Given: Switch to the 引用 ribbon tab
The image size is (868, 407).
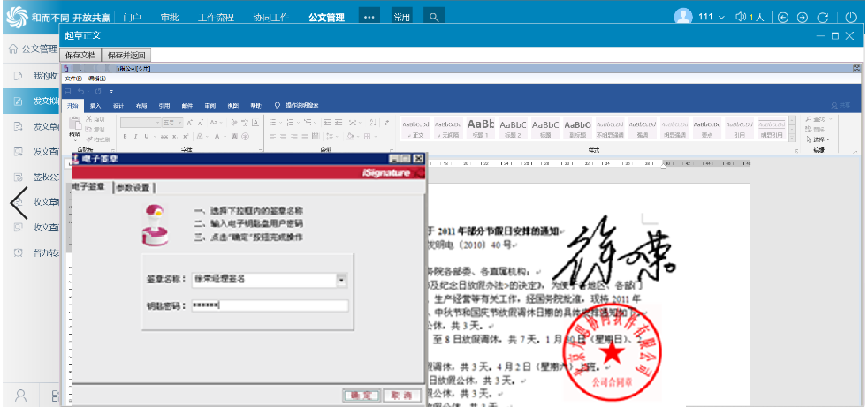Looking at the screenshot, I should point(164,106).
